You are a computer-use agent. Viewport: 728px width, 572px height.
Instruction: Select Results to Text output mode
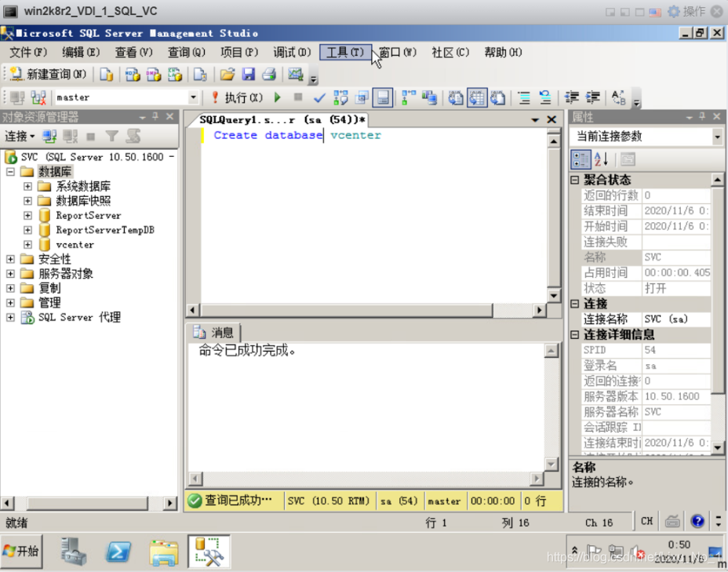pos(456,97)
